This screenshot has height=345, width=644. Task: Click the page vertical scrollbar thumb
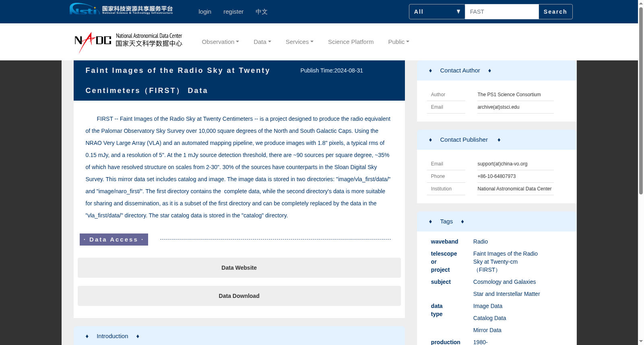coord(641,101)
